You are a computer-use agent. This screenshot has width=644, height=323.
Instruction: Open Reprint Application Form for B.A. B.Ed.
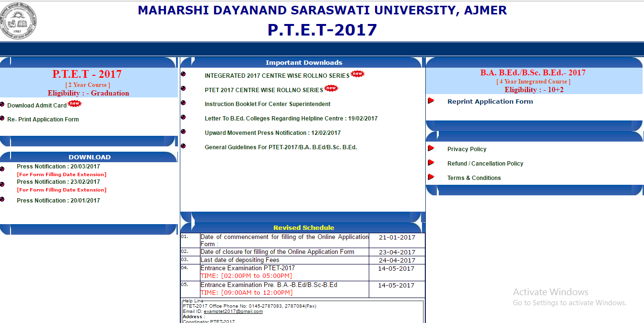[490, 101]
